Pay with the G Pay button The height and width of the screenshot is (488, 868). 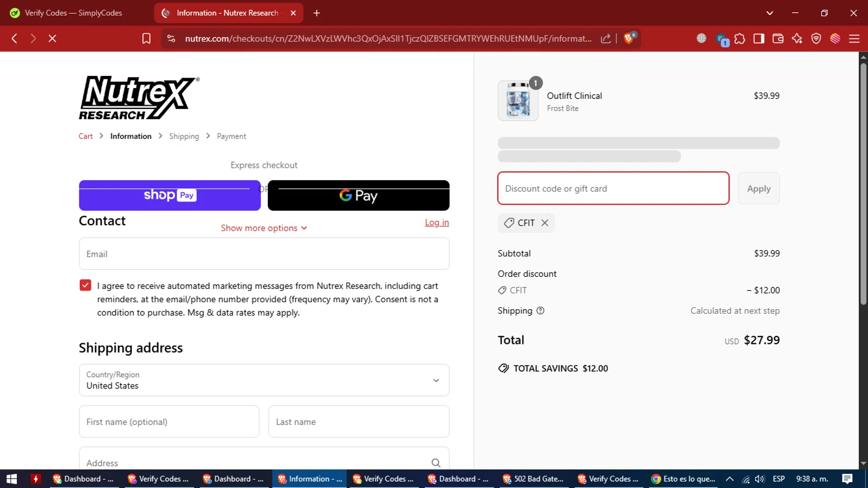(358, 195)
